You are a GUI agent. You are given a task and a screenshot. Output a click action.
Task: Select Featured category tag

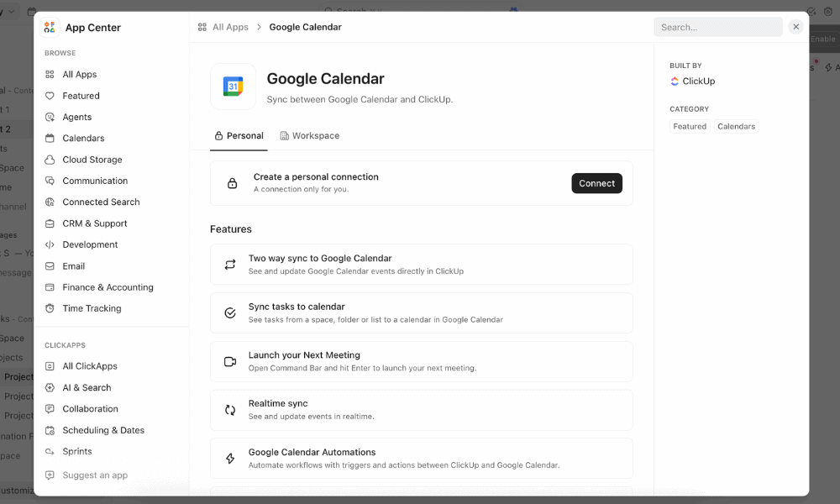[690, 127]
